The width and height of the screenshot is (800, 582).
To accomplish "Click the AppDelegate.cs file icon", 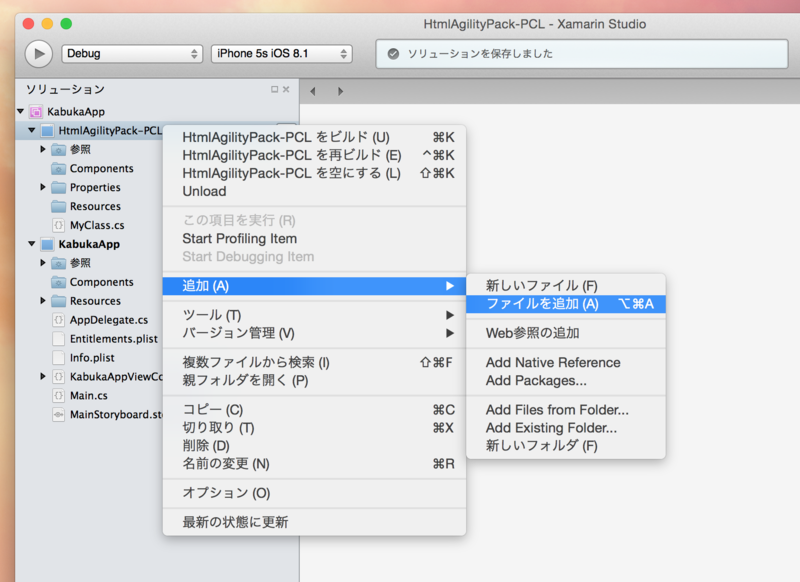I will click(x=59, y=320).
